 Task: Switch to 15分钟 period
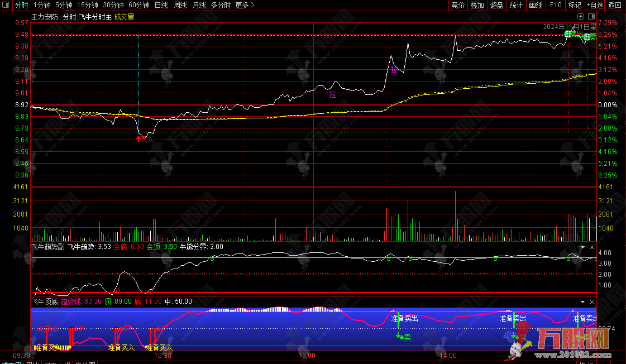(88, 5)
